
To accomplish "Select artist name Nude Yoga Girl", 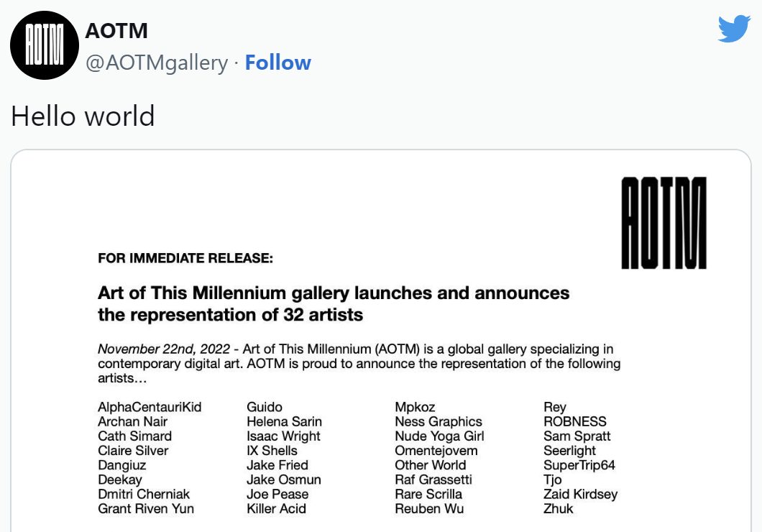I will click(x=439, y=436).
